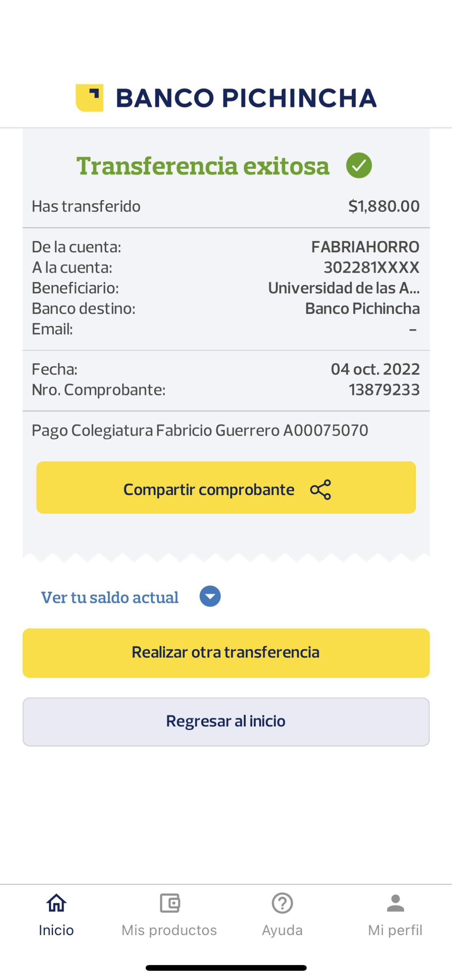Screen dimensions: 452x980
Task: Select the Mis productos tab label
Action: 169,930
